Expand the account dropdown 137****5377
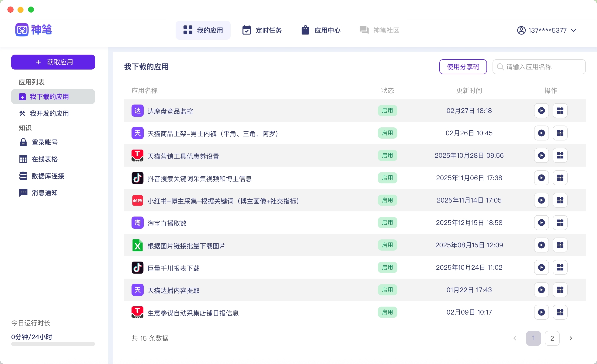Viewport: 597px width, 364px height. click(x=546, y=31)
